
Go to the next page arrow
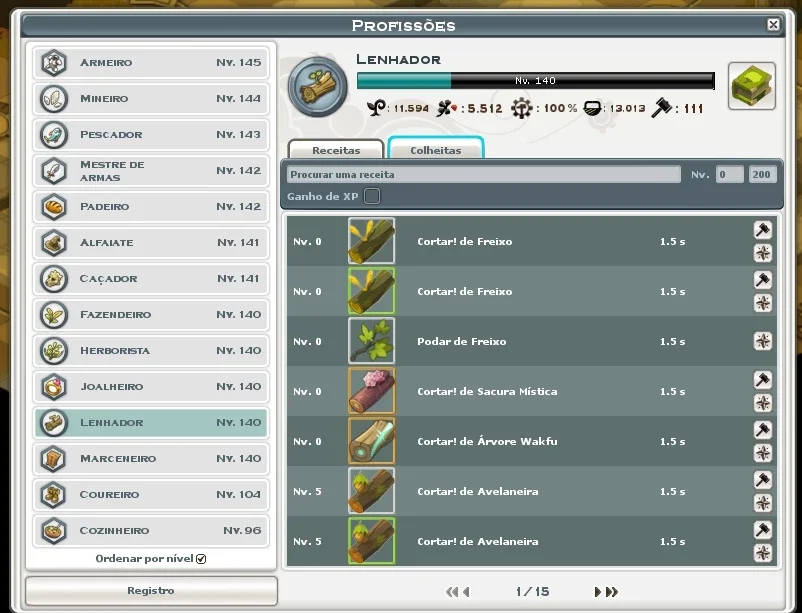597,592
